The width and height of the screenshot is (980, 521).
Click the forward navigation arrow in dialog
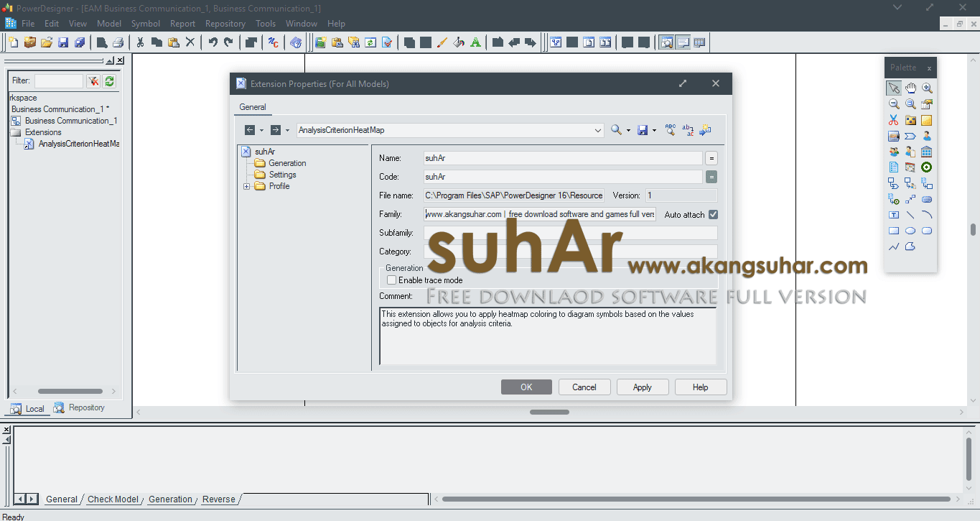[276, 130]
